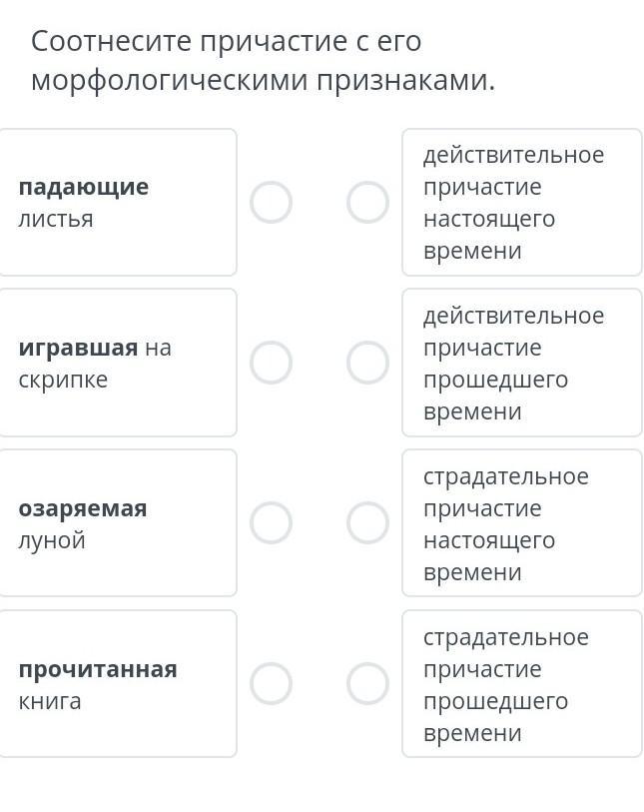644x812 pixels.
Task: Choose the circle for страдательное причастие настоящего времени
Action: (367, 523)
